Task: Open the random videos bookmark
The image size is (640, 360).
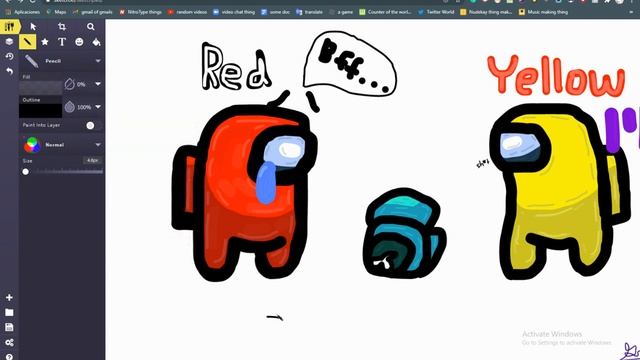Action: point(188,12)
